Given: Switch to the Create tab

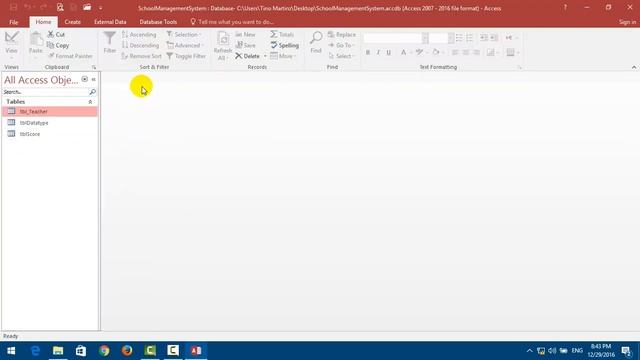Looking at the screenshot, I should [73, 22].
